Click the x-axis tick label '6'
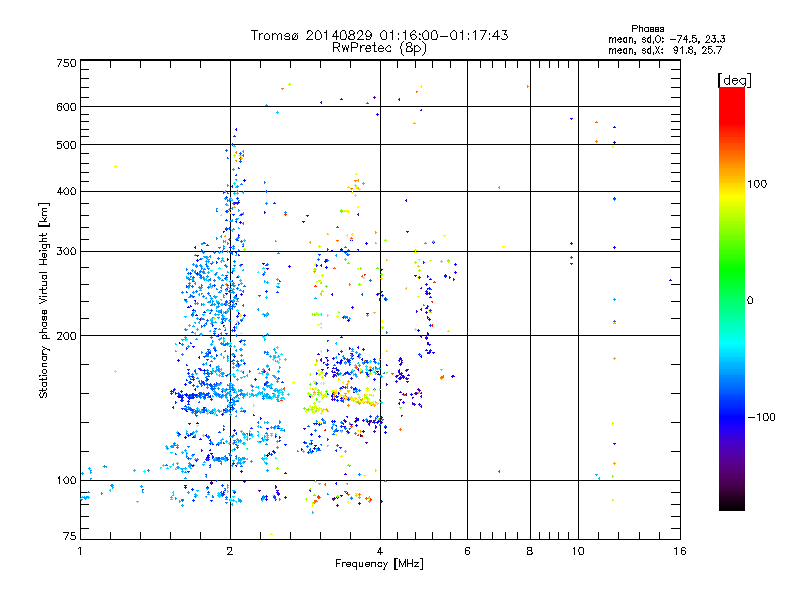800x600 pixels. [467, 551]
